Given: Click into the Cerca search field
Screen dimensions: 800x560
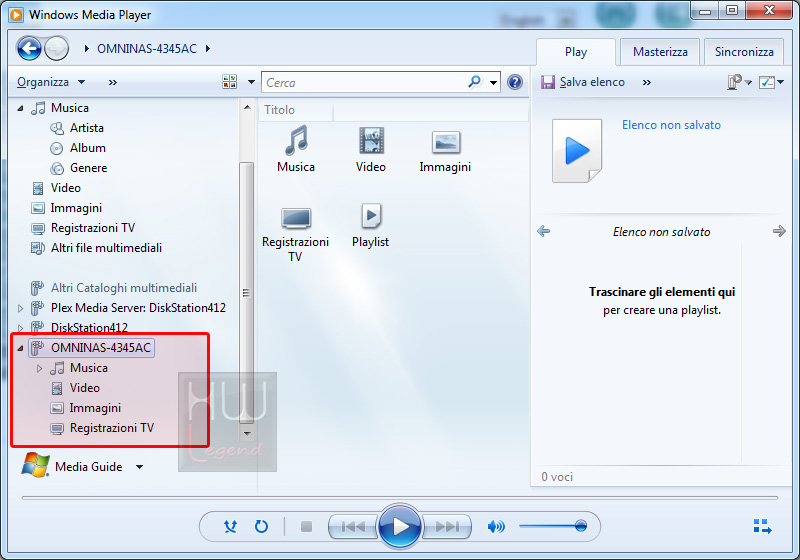Looking at the screenshot, I should click(365, 82).
